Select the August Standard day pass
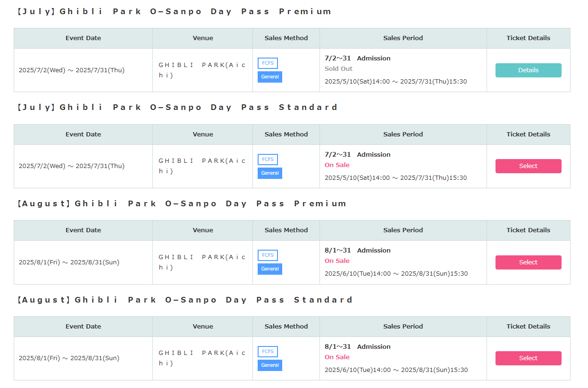This screenshot has height=388, width=588. click(x=528, y=358)
